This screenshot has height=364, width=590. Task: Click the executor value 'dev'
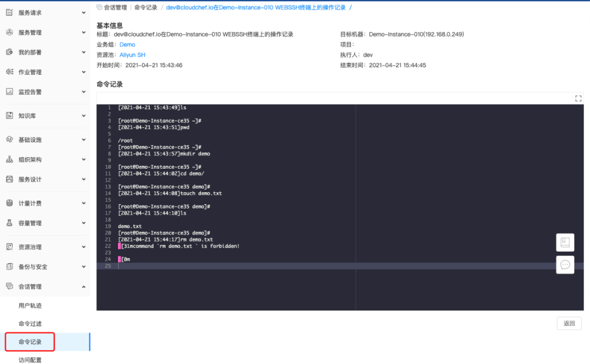368,55
